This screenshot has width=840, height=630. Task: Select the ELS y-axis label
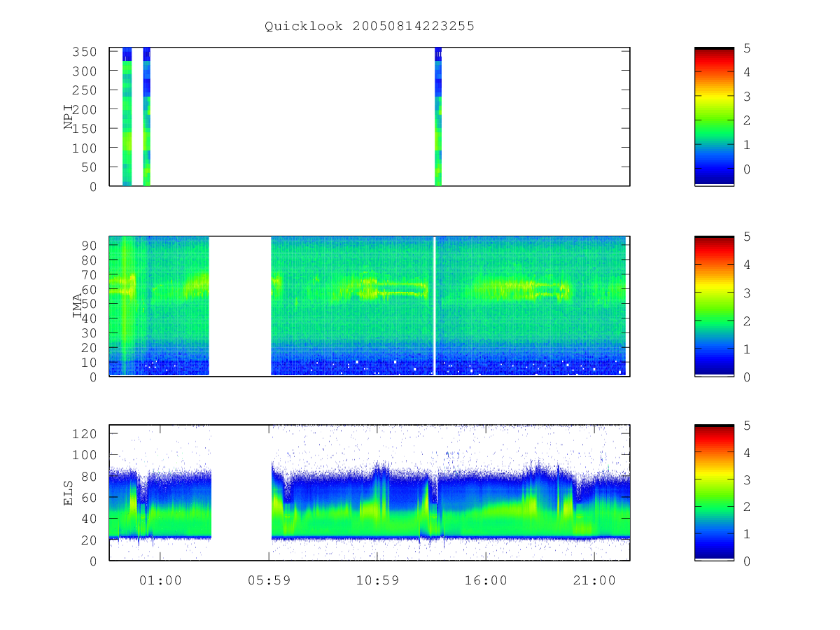[x=69, y=493]
